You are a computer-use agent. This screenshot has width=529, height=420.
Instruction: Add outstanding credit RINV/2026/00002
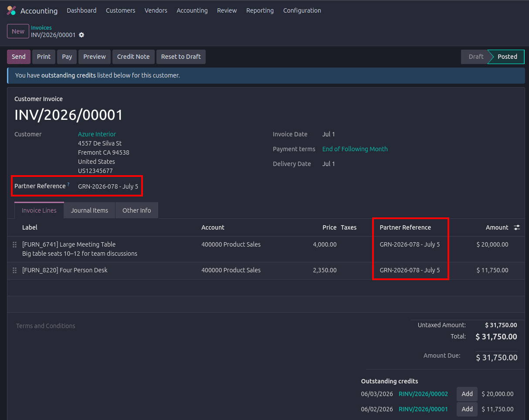[467, 394]
